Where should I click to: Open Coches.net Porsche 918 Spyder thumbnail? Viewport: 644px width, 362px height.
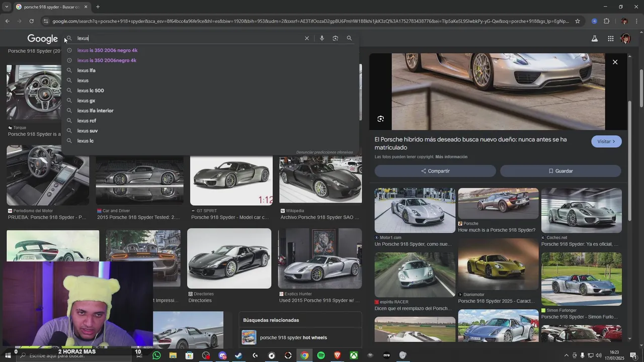(581, 210)
